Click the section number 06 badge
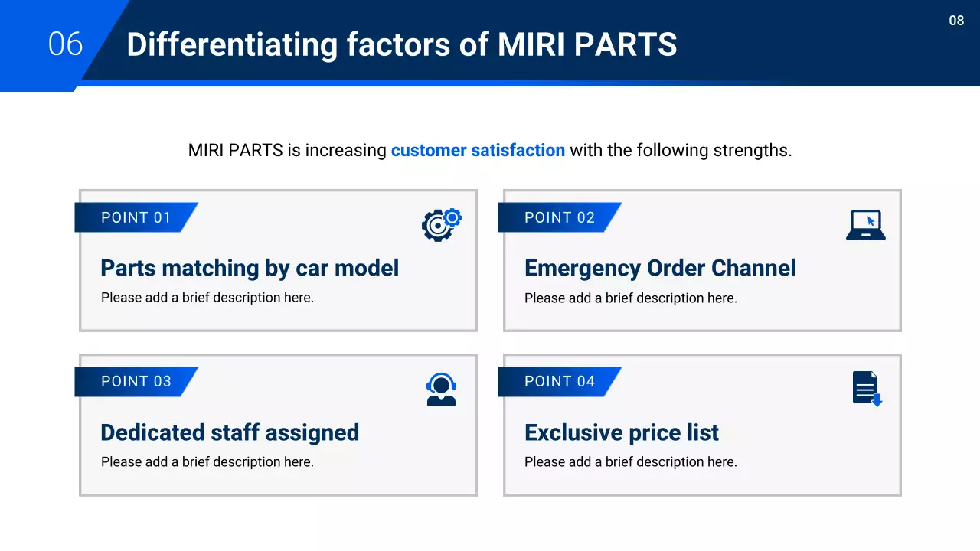The image size is (980, 551). 65,44
